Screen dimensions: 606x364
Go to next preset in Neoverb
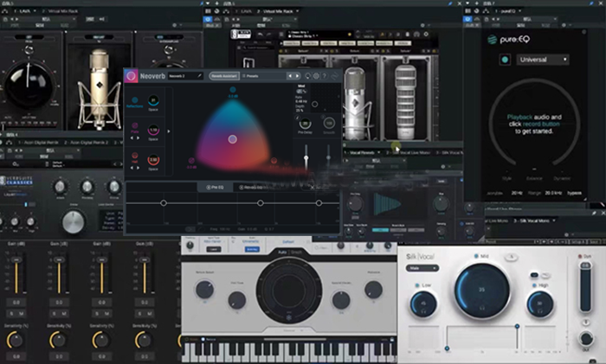(x=297, y=76)
